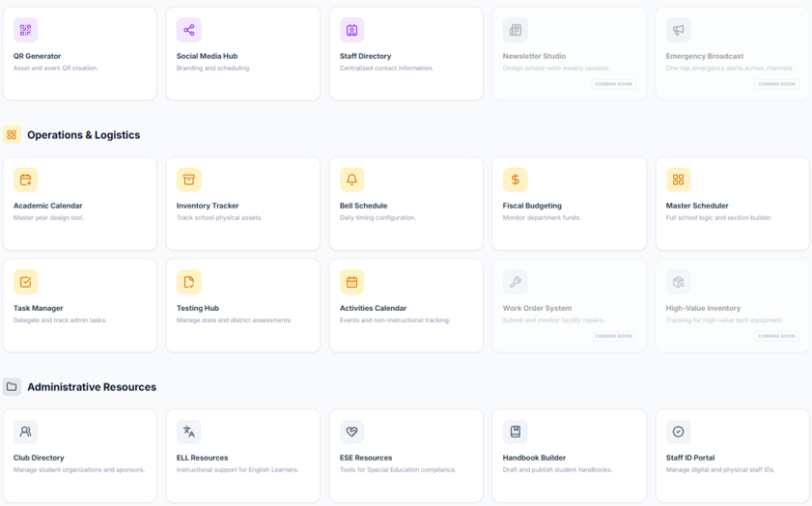This screenshot has height=506, width=812.
Task: Click the Administrative Resources folder icon
Action: tap(12, 387)
